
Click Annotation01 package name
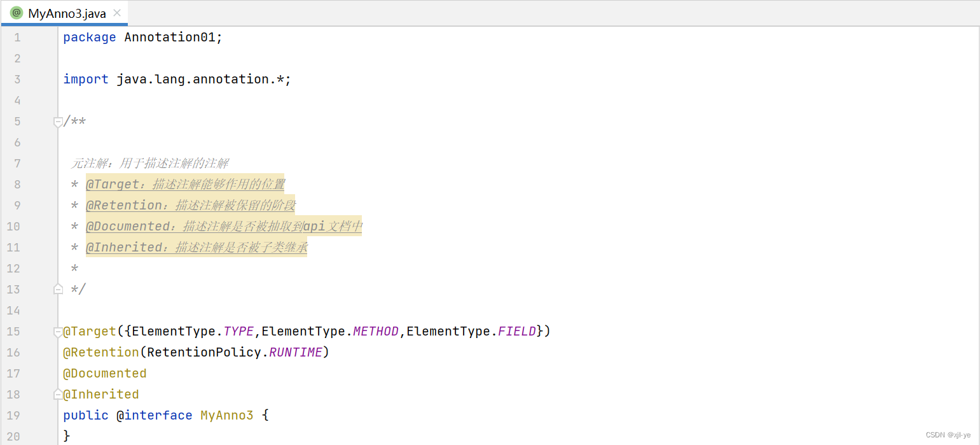pyautogui.click(x=170, y=37)
